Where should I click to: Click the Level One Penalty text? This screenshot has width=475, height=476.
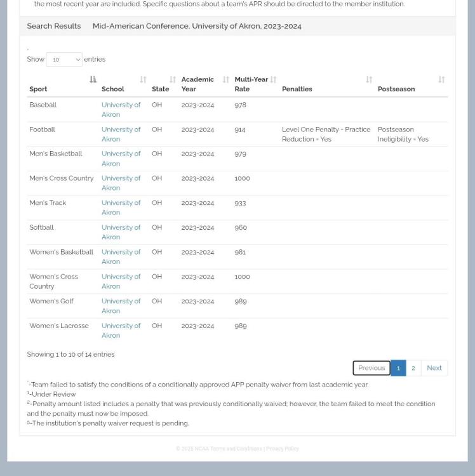coord(326,134)
